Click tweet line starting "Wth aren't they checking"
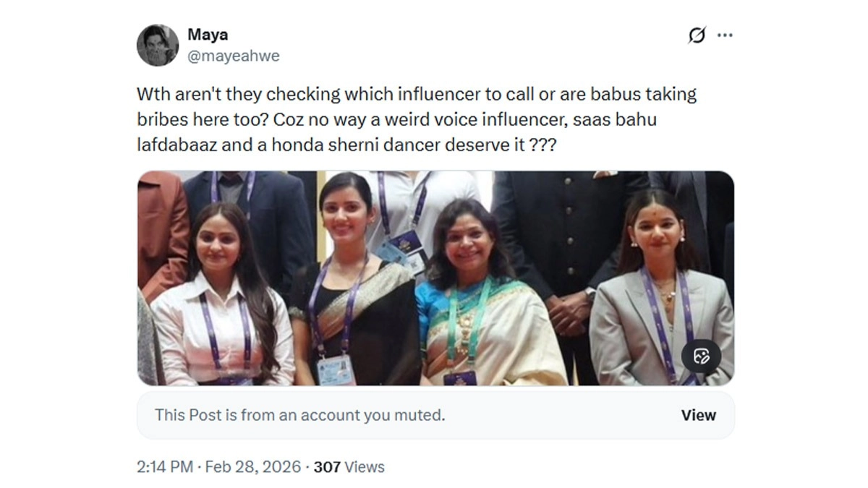Viewport: 868px width, 488px height. click(416, 94)
